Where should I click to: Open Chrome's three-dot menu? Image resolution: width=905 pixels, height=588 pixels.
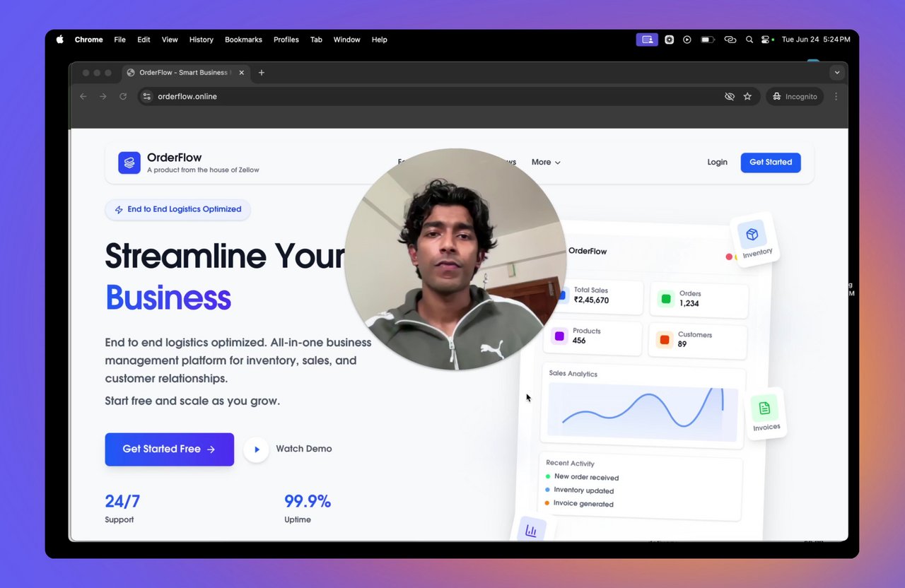836,96
